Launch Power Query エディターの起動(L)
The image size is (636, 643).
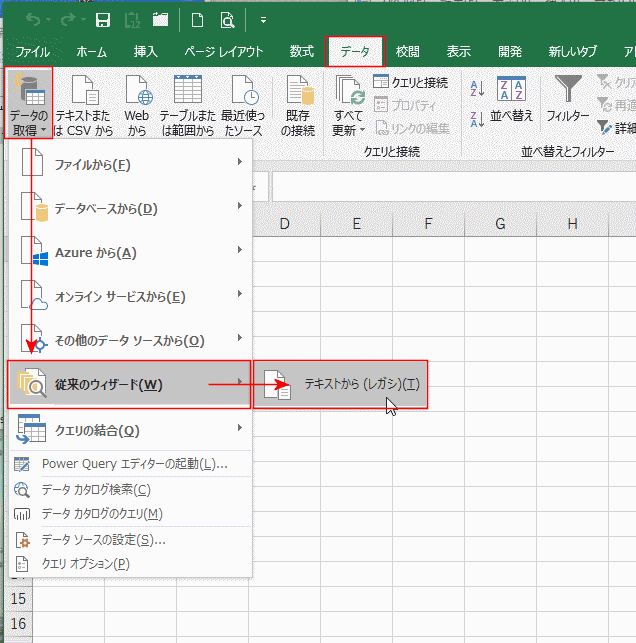tap(130, 464)
